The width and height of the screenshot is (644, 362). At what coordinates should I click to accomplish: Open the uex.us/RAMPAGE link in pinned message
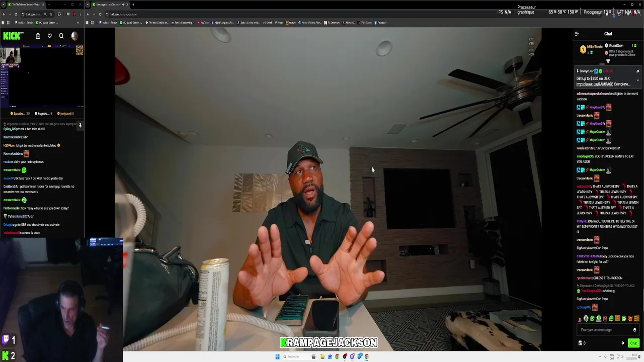(x=595, y=84)
